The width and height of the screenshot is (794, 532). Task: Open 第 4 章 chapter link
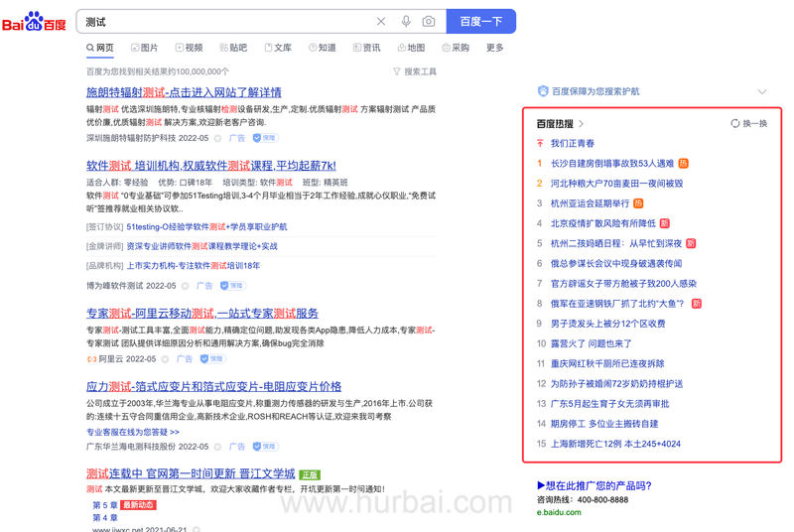(105, 518)
